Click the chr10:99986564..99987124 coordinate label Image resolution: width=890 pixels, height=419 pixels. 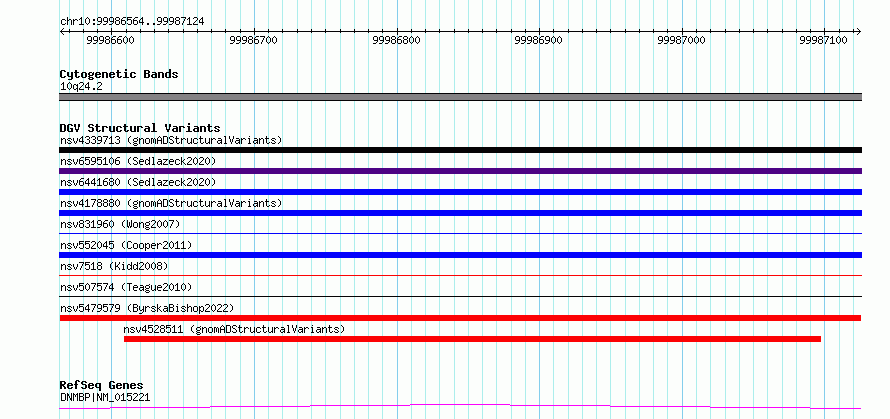coord(132,22)
